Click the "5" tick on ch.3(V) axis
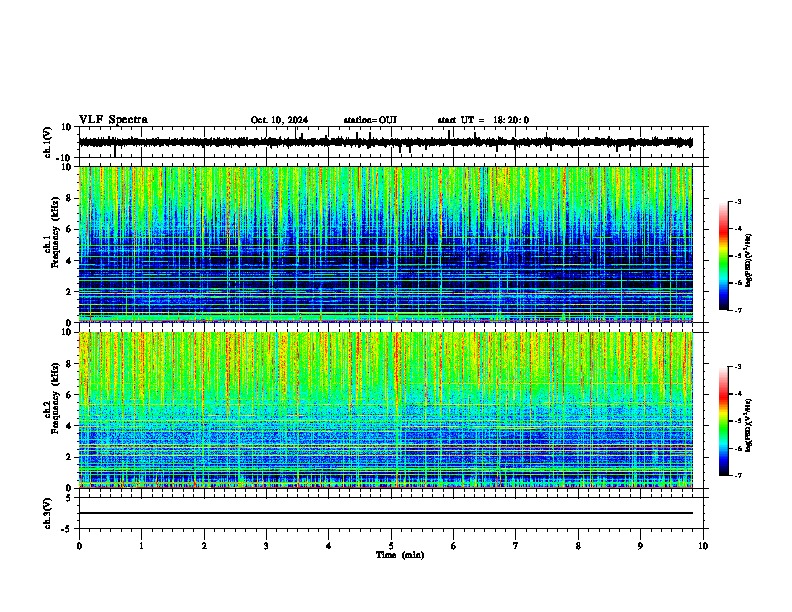The height and width of the screenshot is (612, 792). pos(69,497)
